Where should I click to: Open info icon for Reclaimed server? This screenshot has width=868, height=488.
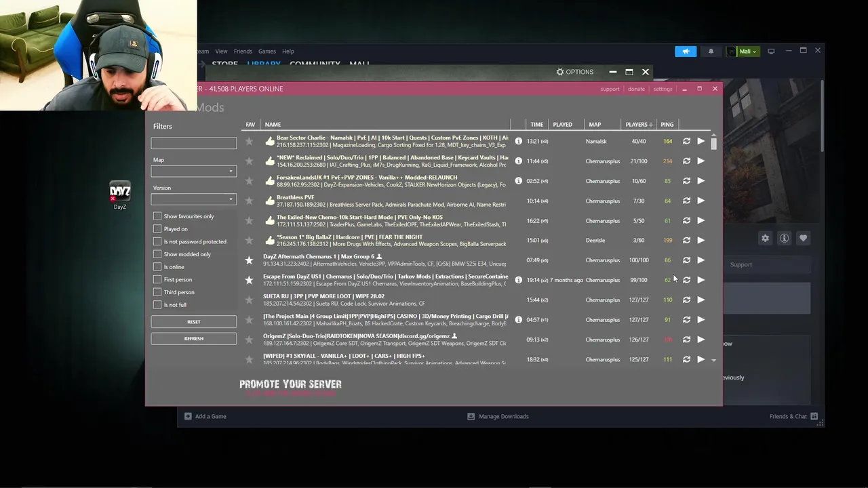pyautogui.click(x=519, y=161)
